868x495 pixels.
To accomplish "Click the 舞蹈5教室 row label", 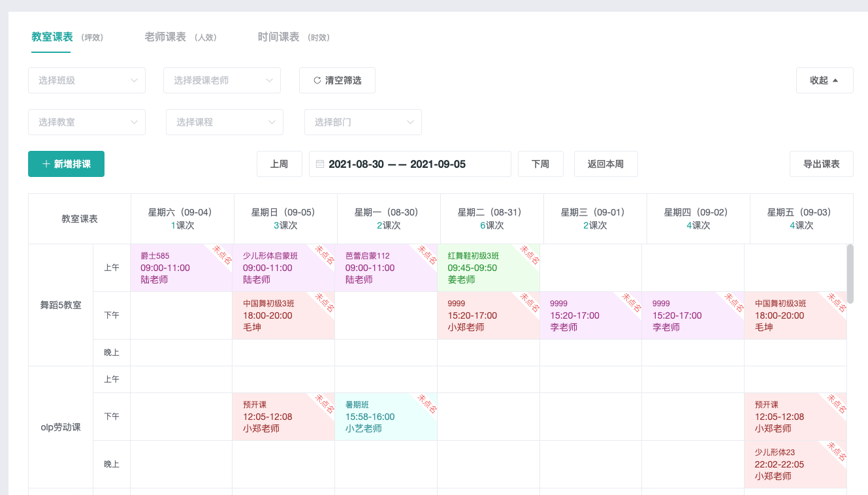I will click(61, 305).
